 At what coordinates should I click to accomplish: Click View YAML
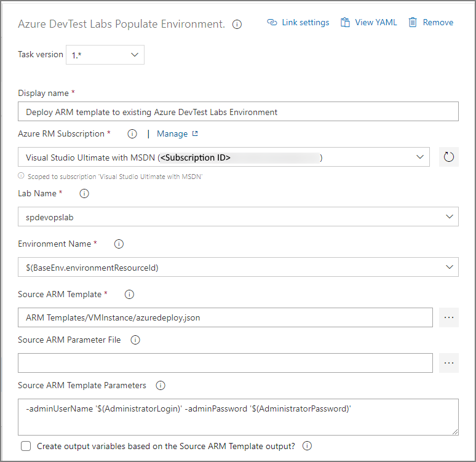tap(368, 23)
